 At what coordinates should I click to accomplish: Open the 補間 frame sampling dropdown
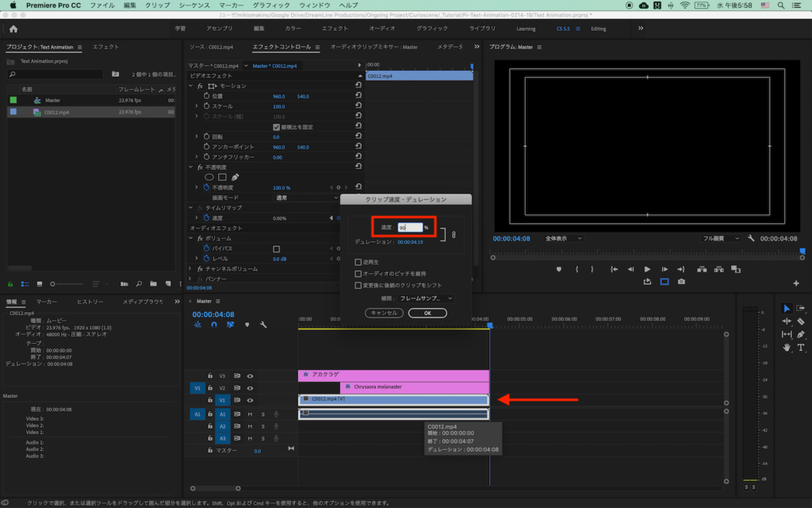[426, 298]
